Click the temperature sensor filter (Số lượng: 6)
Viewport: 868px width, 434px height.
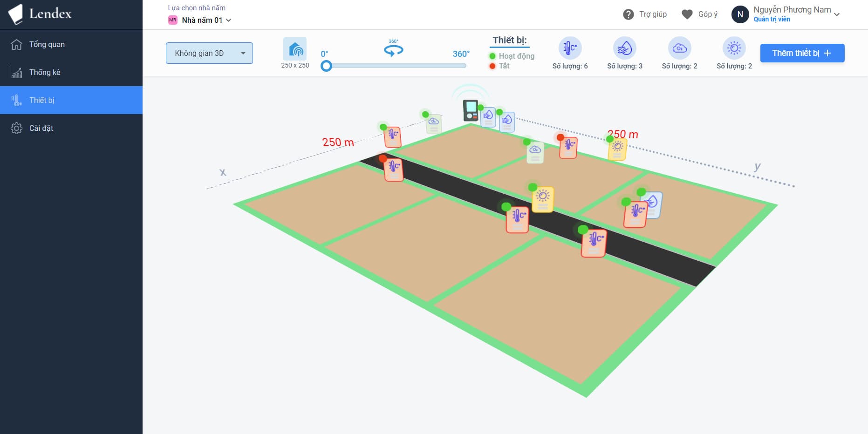[x=570, y=48]
